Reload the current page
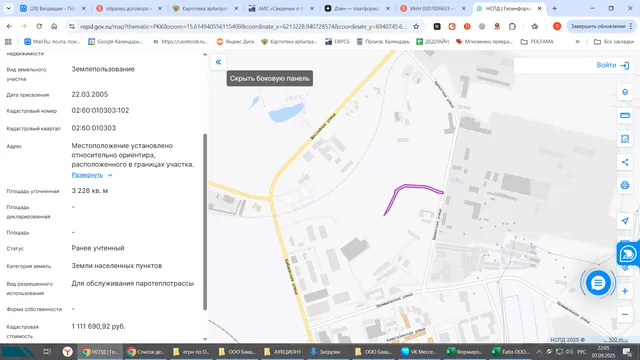 pyautogui.click(x=39, y=26)
